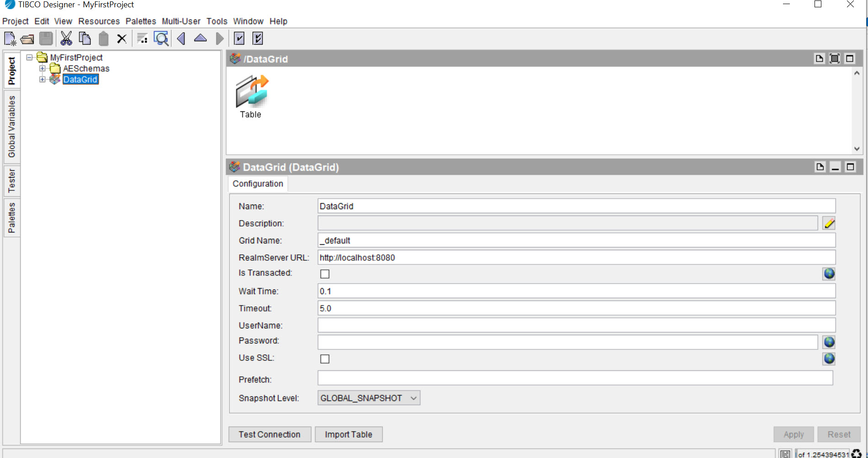Focus the Wait Time field
Image resolution: width=868 pixels, height=458 pixels.
coord(576,291)
